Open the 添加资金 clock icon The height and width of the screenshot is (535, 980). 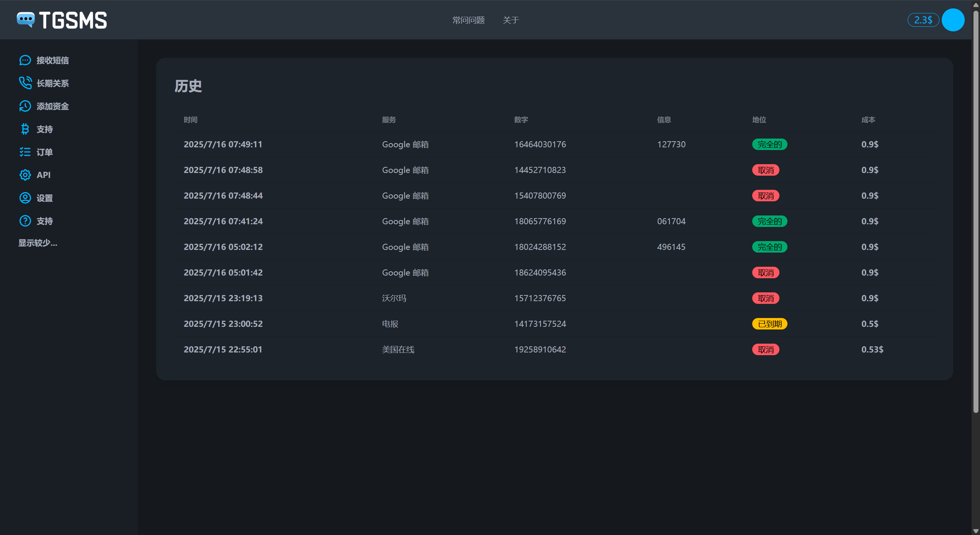25,106
